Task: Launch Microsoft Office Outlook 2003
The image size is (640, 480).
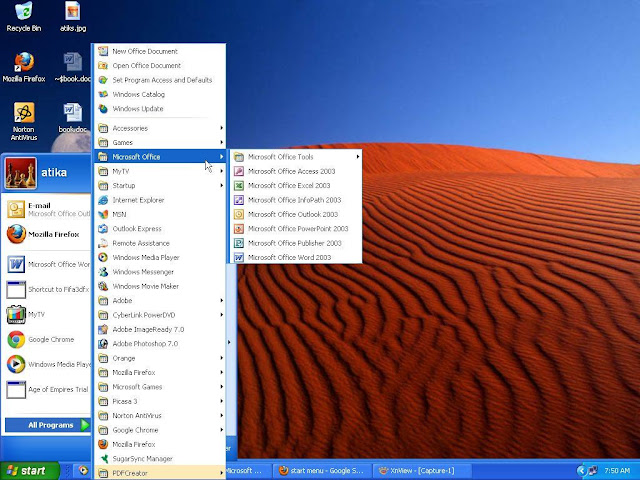Action: point(296,214)
